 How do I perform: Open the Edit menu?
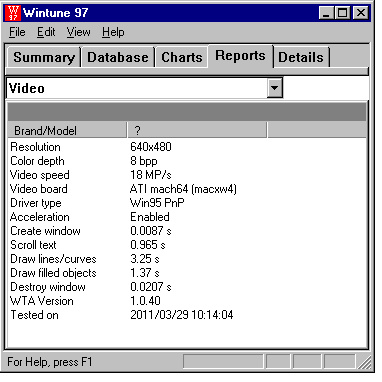pyautogui.click(x=46, y=32)
